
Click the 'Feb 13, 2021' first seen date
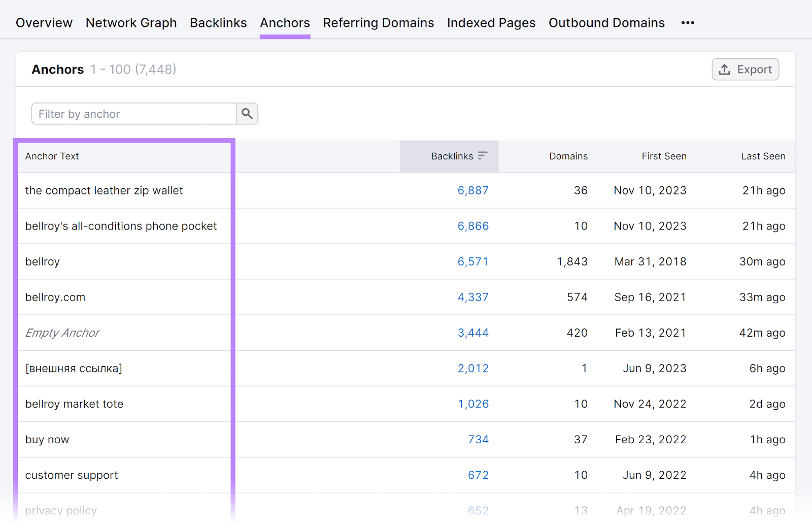(651, 333)
